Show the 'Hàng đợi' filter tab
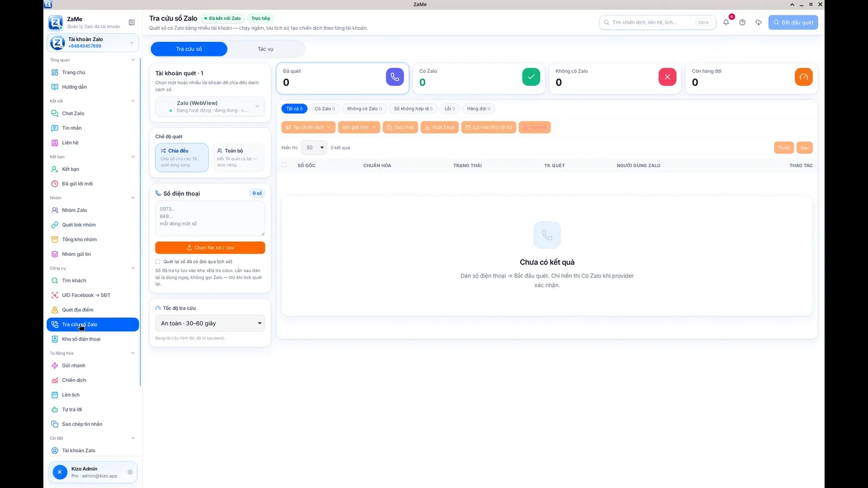The height and width of the screenshot is (488, 868). [x=478, y=108]
